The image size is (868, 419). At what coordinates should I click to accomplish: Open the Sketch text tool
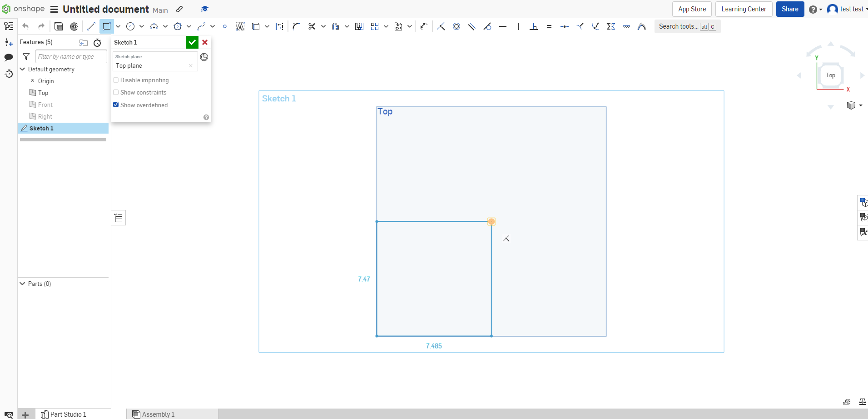point(241,26)
